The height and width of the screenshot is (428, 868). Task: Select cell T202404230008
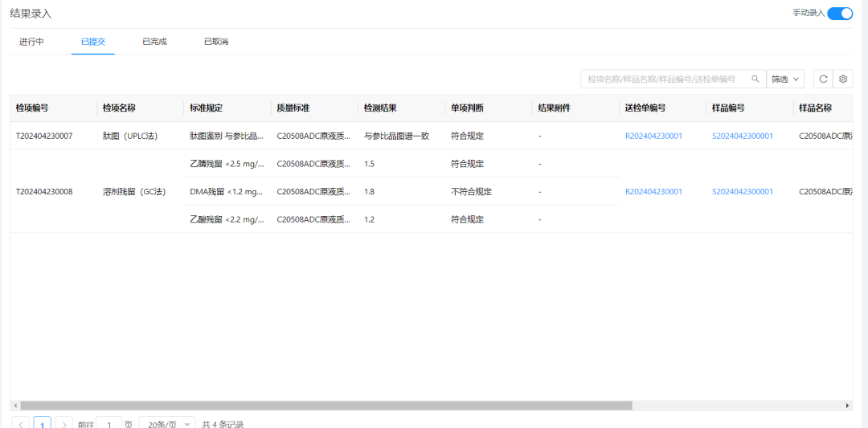tap(44, 192)
